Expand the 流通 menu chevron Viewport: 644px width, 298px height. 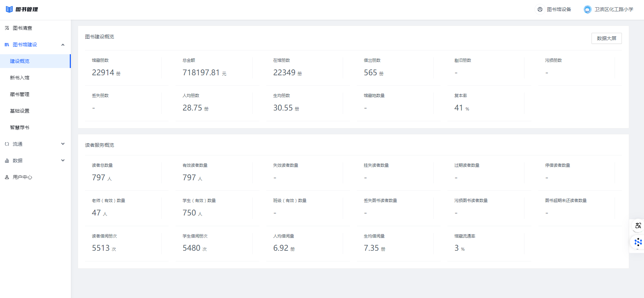pos(63,144)
